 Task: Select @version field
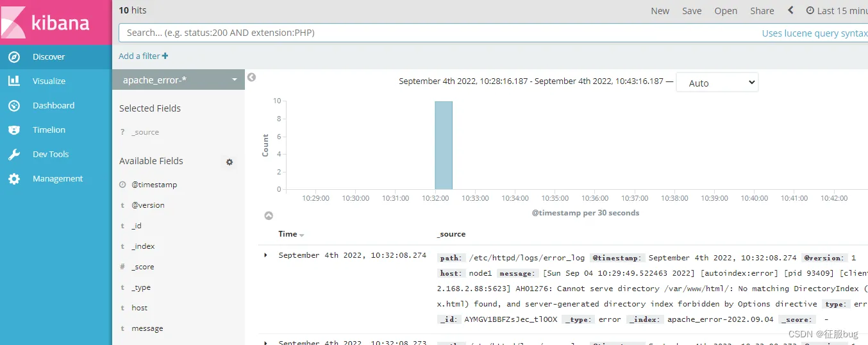tap(148, 205)
